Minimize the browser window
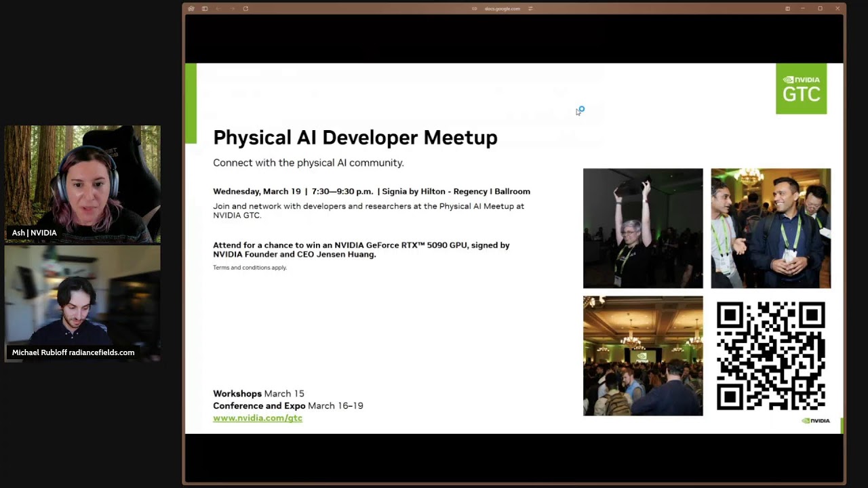 pyautogui.click(x=802, y=9)
